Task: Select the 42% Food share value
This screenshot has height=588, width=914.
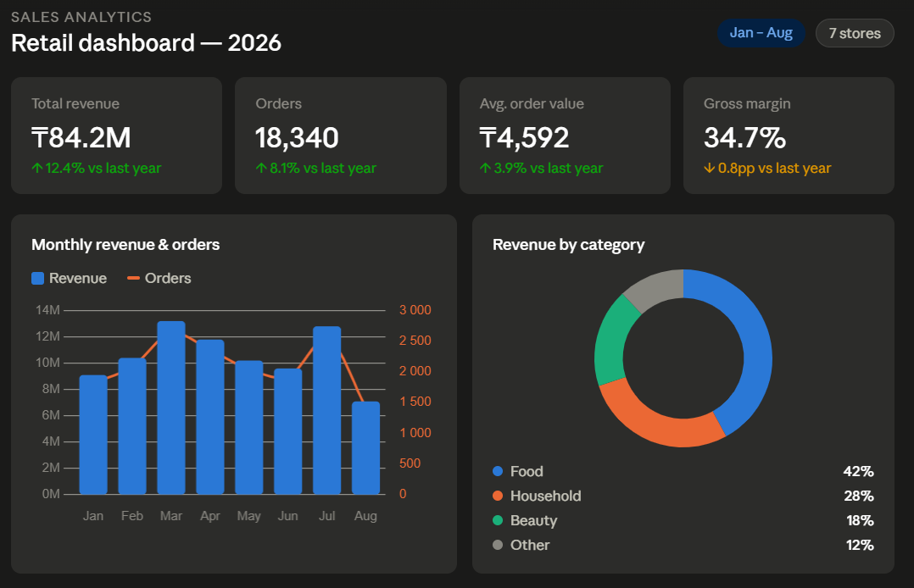Action: pyautogui.click(x=859, y=471)
